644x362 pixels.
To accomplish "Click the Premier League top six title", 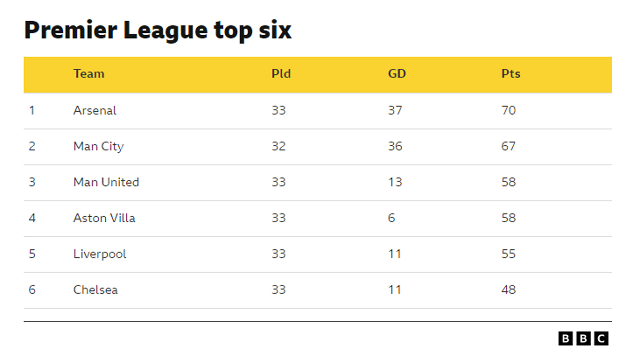I will [157, 31].
